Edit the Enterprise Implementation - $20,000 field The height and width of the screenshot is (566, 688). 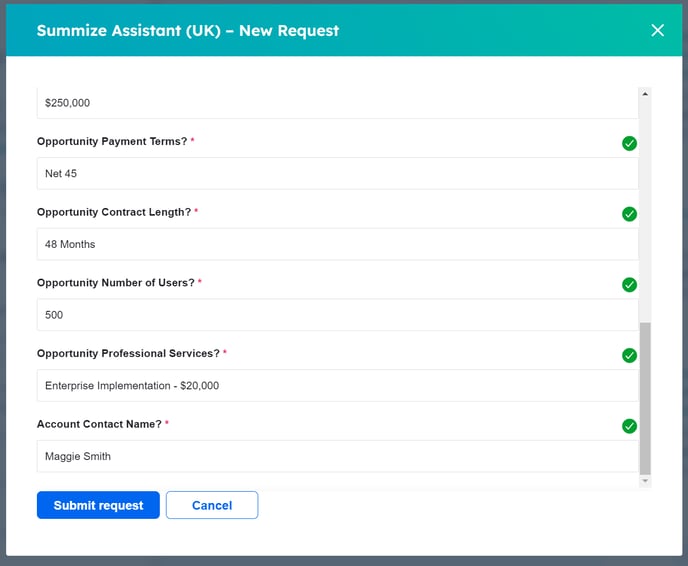(336, 386)
